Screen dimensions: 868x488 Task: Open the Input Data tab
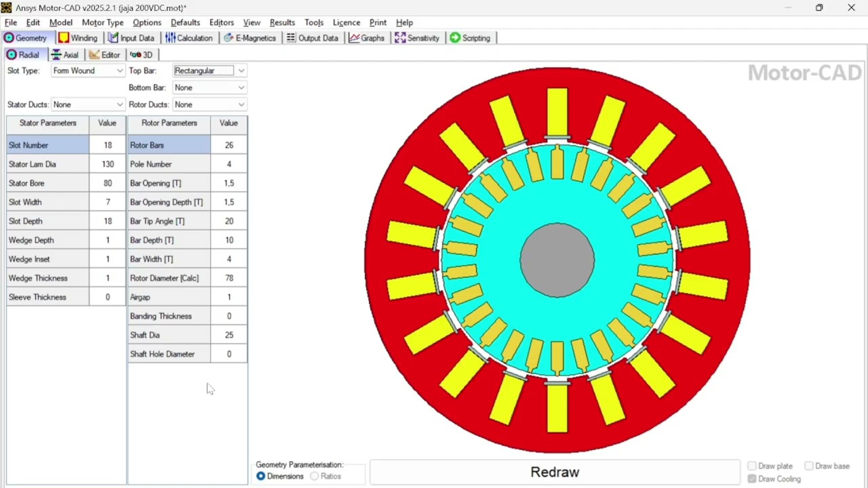tap(132, 38)
